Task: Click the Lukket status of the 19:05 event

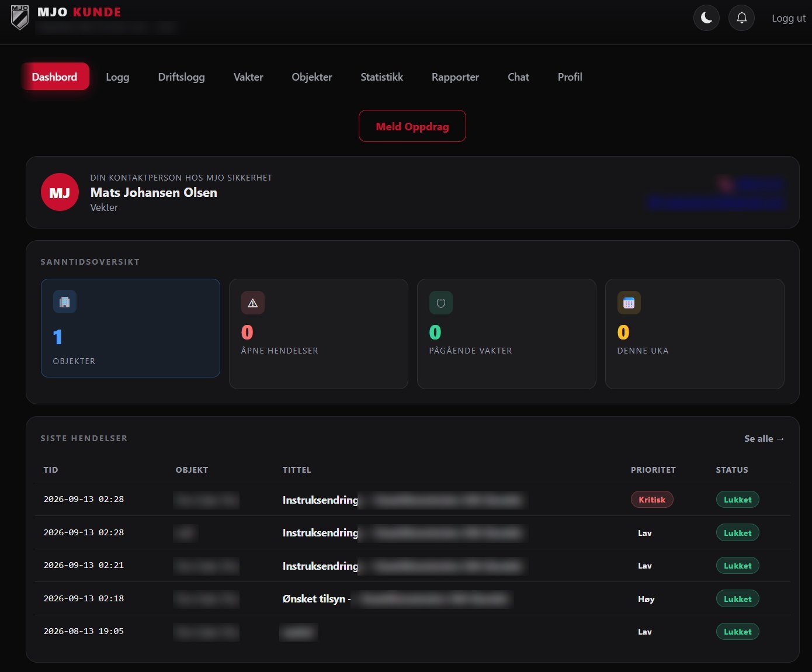Action: (737, 632)
